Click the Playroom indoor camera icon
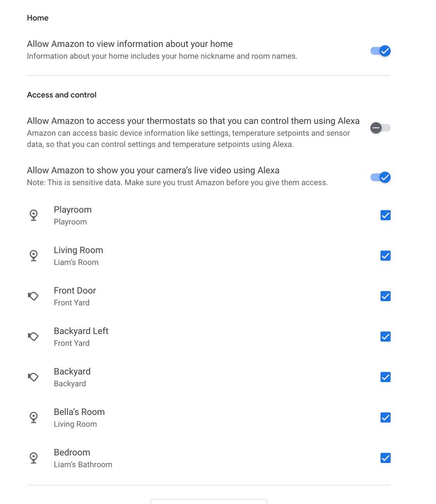The width and height of the screenshot is (436, 504). 33,215
